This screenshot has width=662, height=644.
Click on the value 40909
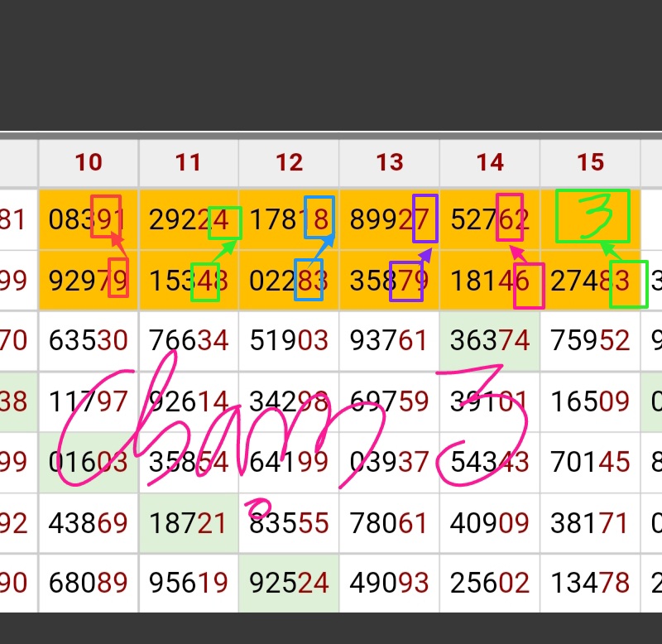pos(490,523)
